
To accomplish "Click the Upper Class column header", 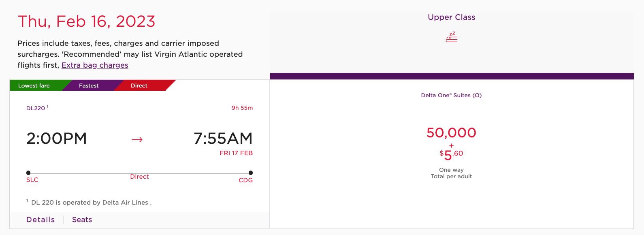I will click(452, 17).
